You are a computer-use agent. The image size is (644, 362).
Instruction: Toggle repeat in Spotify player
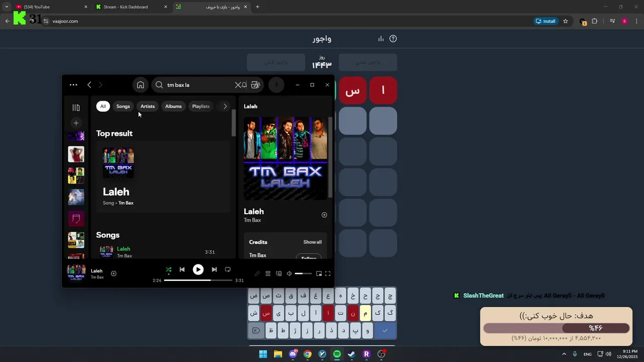point(227,269)
